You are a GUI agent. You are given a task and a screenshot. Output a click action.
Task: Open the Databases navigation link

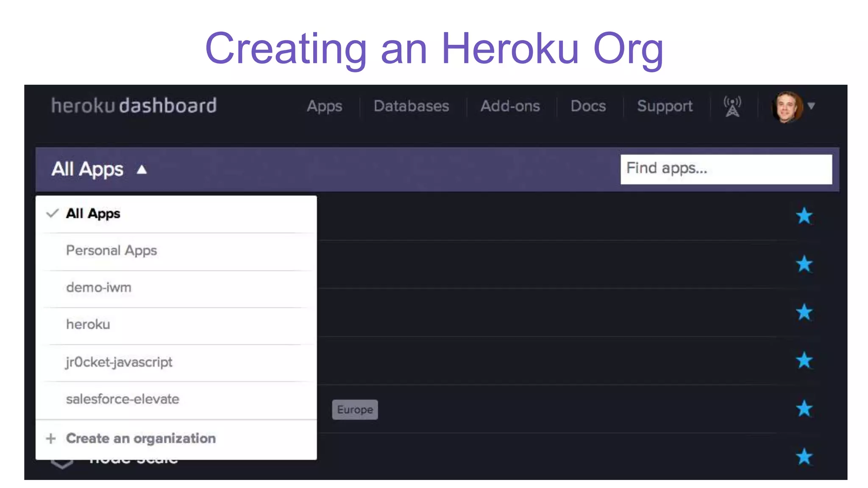click(411, 106)
